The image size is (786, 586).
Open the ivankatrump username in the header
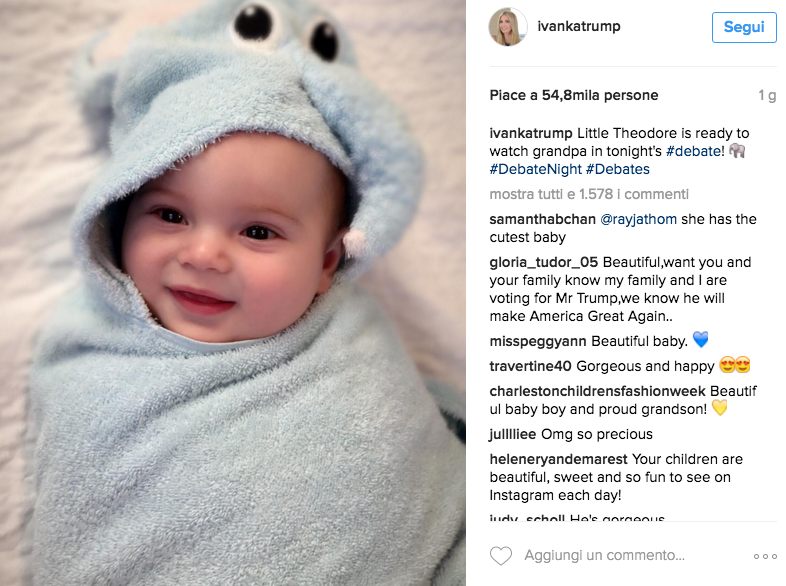point(578,26)
